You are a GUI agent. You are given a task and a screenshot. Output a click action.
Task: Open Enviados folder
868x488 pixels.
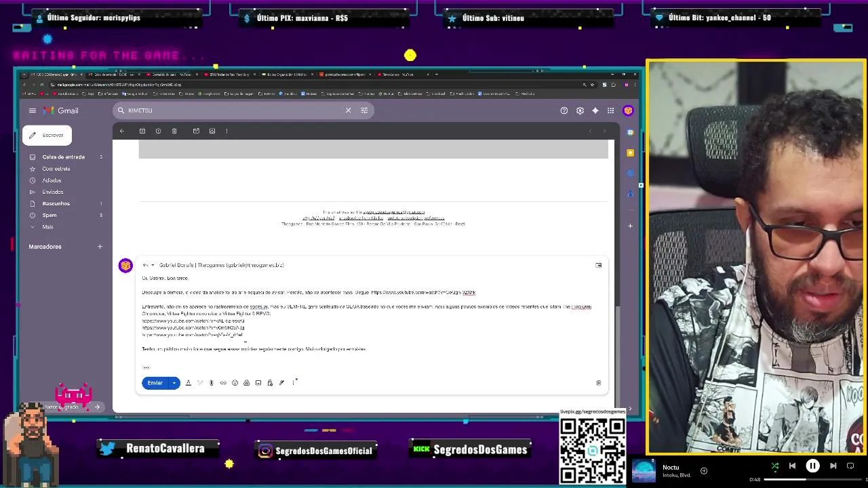pos(53,192)
